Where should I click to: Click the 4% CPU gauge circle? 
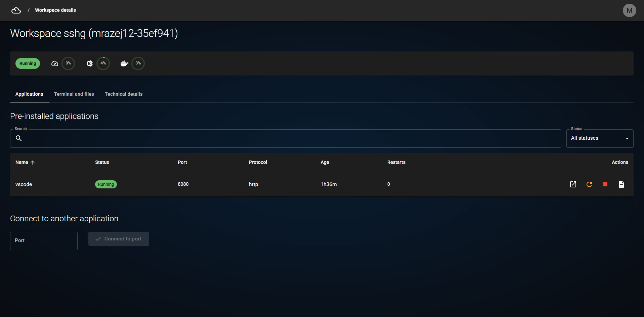(103, 63)
